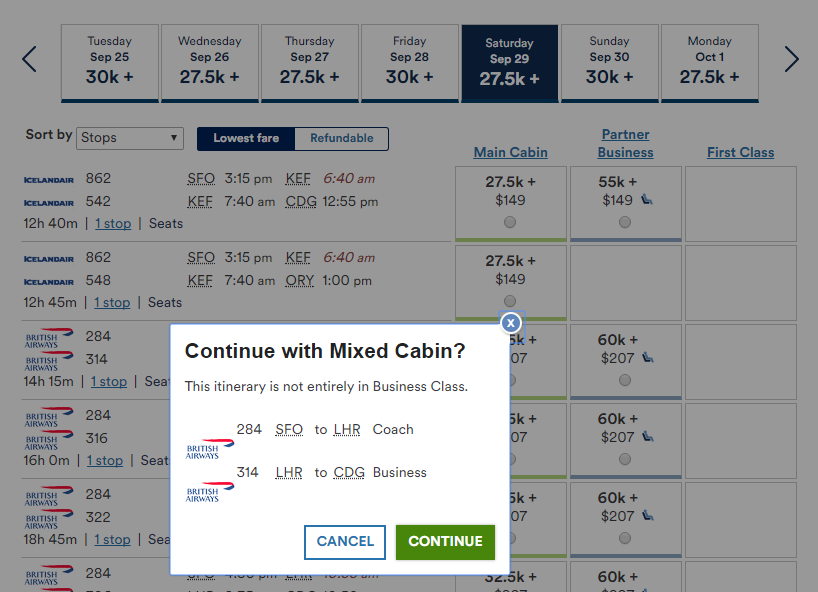Go to previous dates with left arrow
This screenshot has width=818, height=592.
pyautogui.click(x=30, y=59)
